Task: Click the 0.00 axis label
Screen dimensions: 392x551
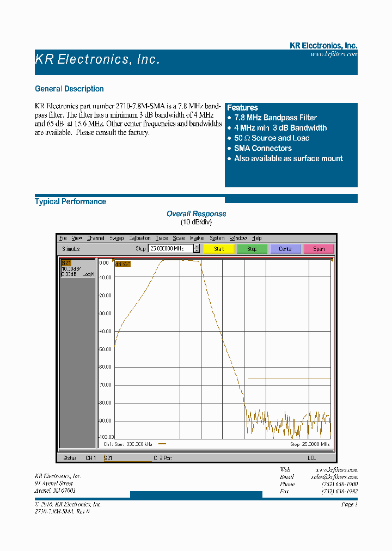Action: click(x=104, y=263)
